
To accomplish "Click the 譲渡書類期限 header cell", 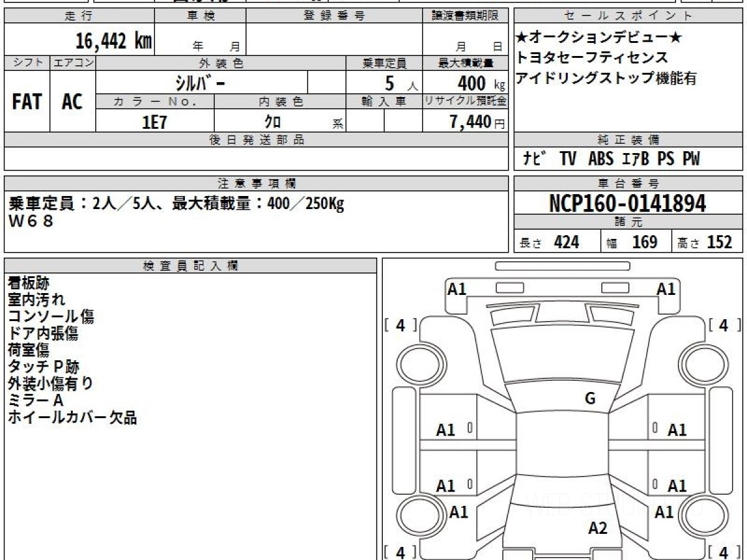I will click(465, 16).
